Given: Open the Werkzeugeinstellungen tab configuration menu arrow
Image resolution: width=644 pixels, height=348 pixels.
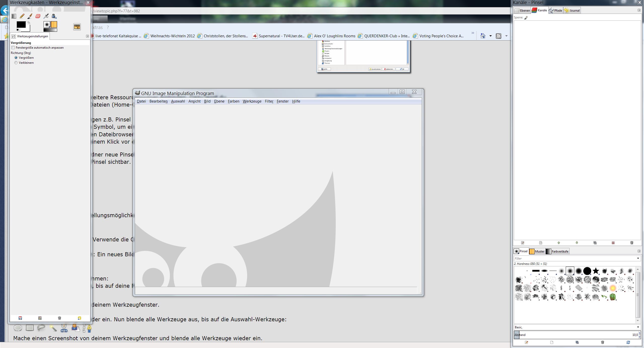Looking at the screenshot, I should pyautogui.click(x=87, y=36).
